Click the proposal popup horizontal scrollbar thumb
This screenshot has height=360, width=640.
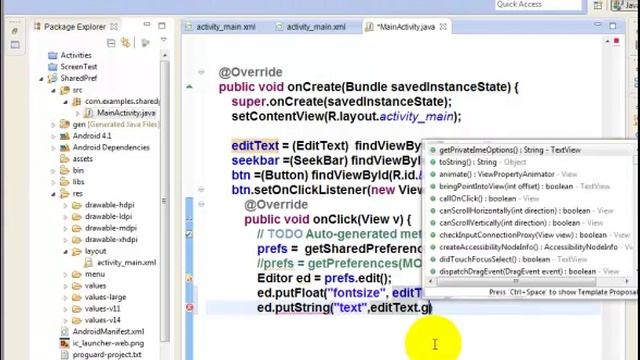coord(516,281)
